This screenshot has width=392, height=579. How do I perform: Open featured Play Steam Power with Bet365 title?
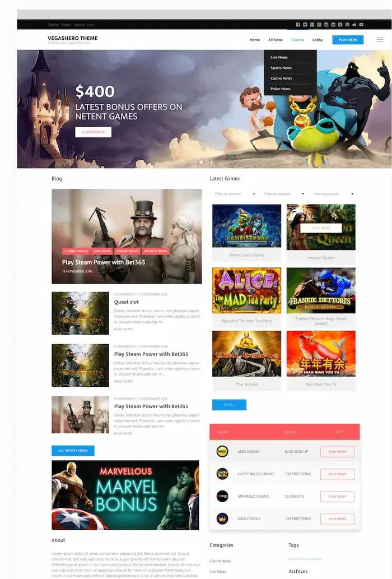pos(103,262)
